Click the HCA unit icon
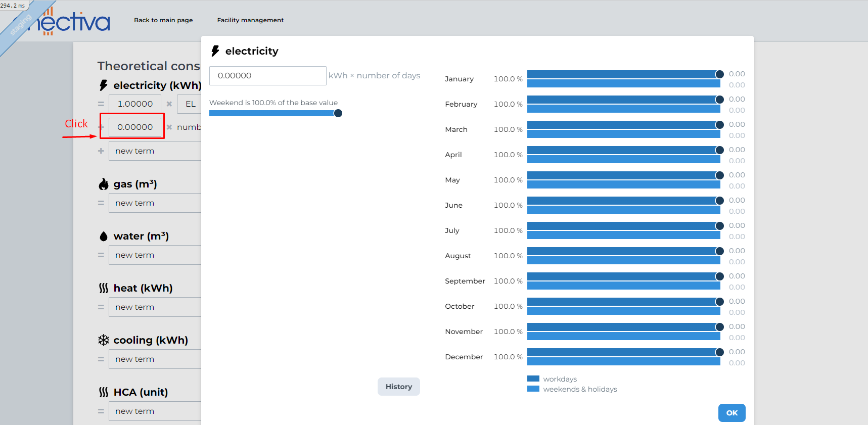Viewport: 868px width, 425px height. click(104, 392)
